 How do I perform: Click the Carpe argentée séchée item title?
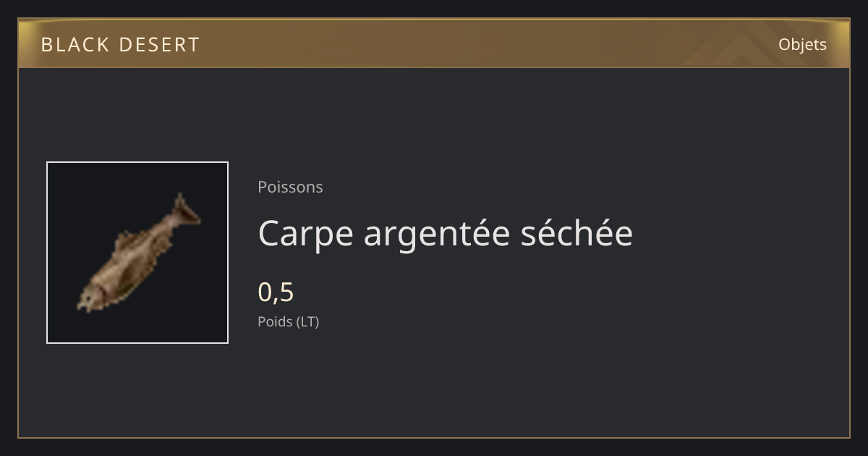click(x=445, y=234)
